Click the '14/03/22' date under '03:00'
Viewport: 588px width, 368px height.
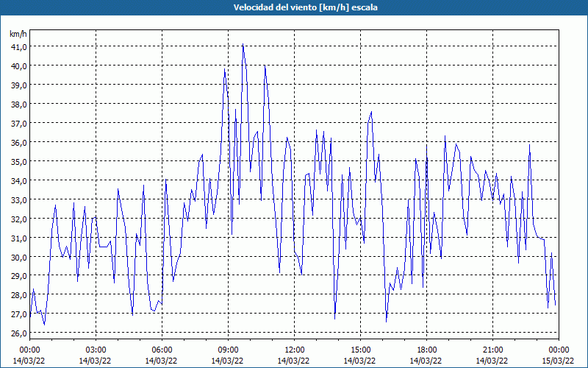[x=96, y=361]
